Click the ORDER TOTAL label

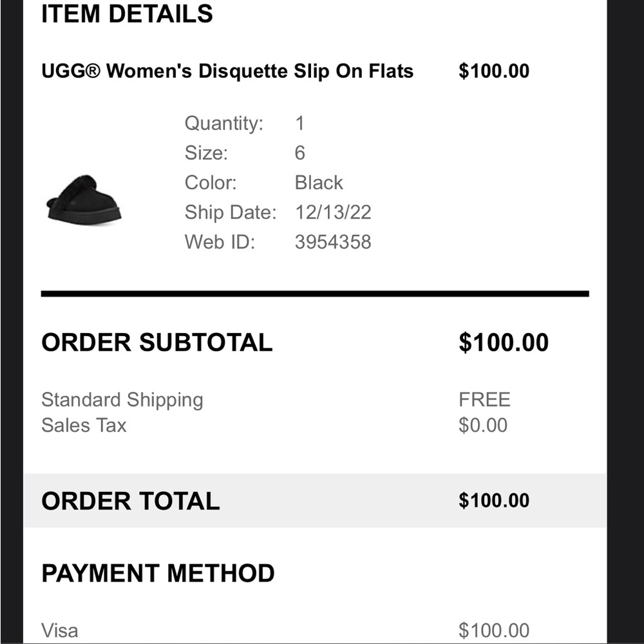coord(131,501)
